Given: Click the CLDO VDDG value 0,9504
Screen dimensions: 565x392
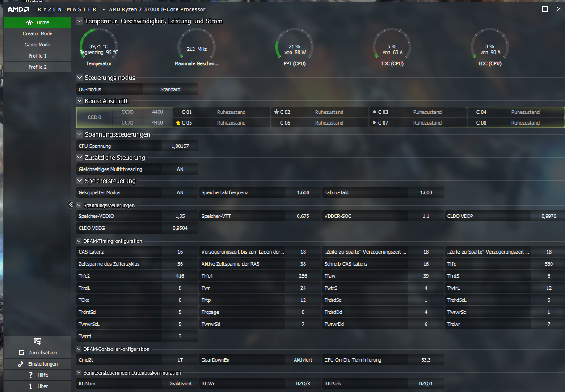Looking at the screenshot, I should pos(180,228).
